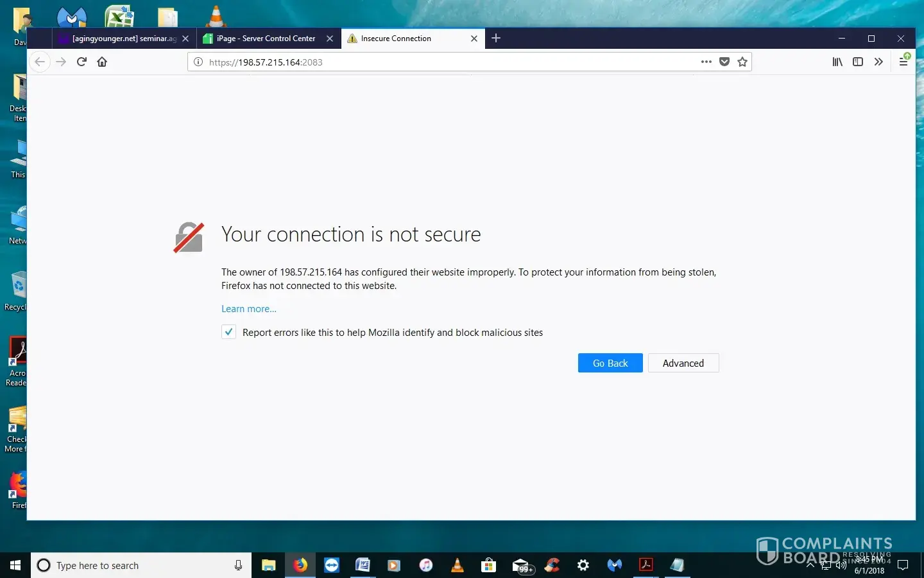
Task: Open File Explorer from the taskbar
Action: [x=268, y=565]
